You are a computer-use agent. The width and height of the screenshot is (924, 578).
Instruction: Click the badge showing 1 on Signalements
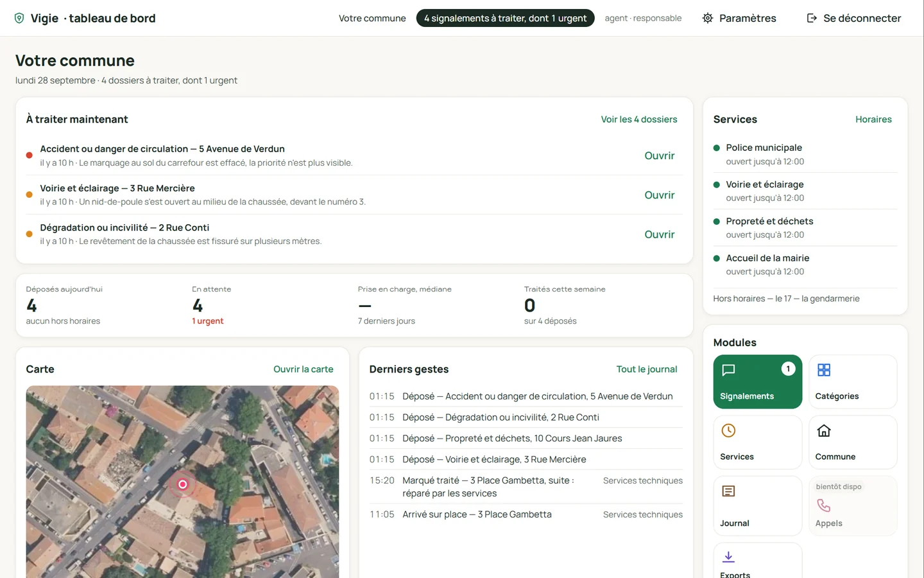[x=788, y=369]
